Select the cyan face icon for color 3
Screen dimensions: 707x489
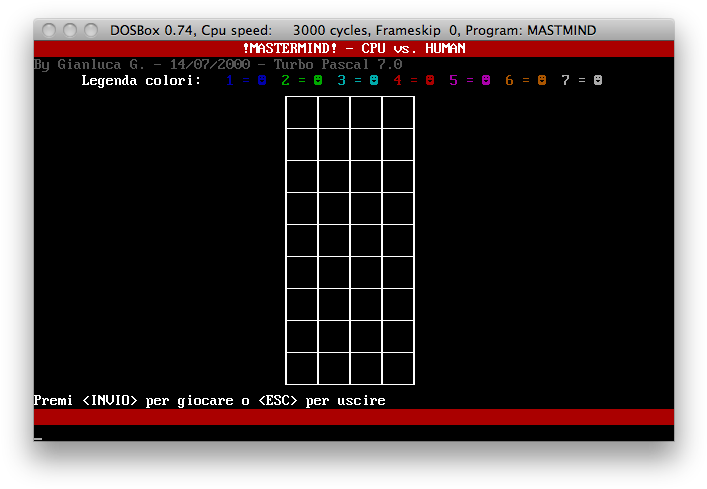click(x=374, y=80)
